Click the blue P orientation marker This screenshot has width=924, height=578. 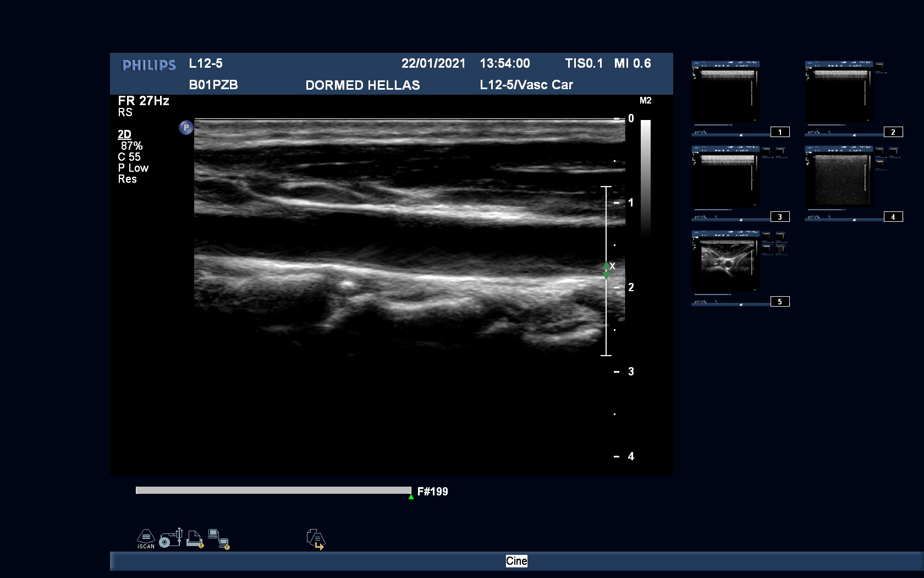(186, 128)
